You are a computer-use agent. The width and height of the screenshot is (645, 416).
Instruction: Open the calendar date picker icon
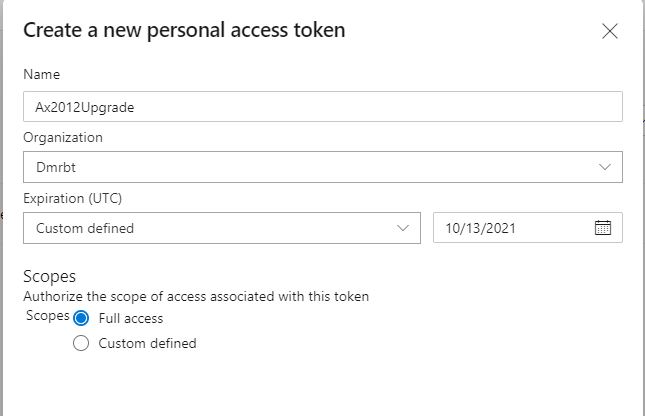[603, 228]
